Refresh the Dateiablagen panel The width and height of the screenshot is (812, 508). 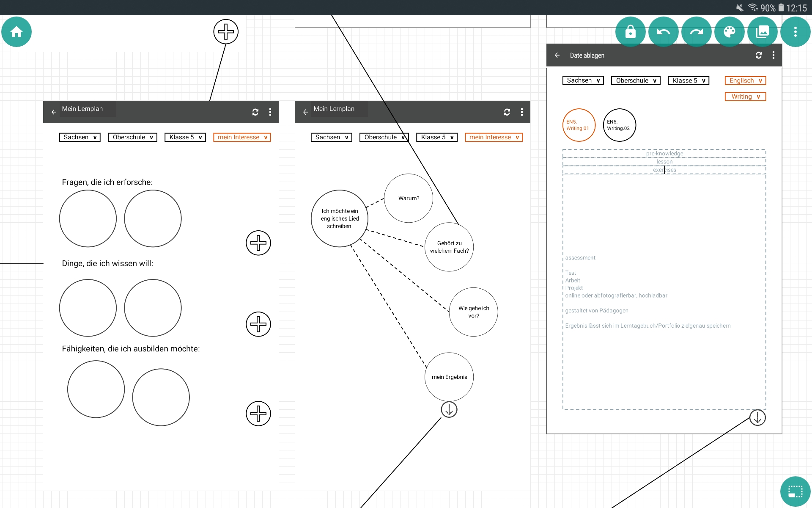[x=758, y=55]
